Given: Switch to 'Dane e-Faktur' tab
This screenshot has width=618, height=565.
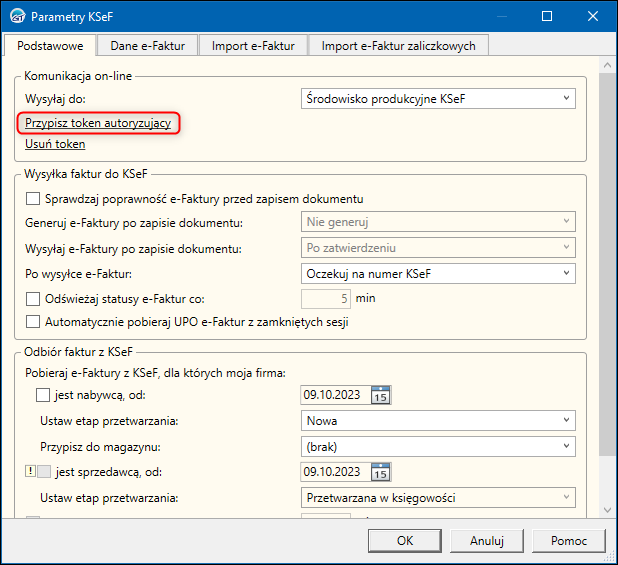Looking at the screenshot, I should tap(147, 45).
